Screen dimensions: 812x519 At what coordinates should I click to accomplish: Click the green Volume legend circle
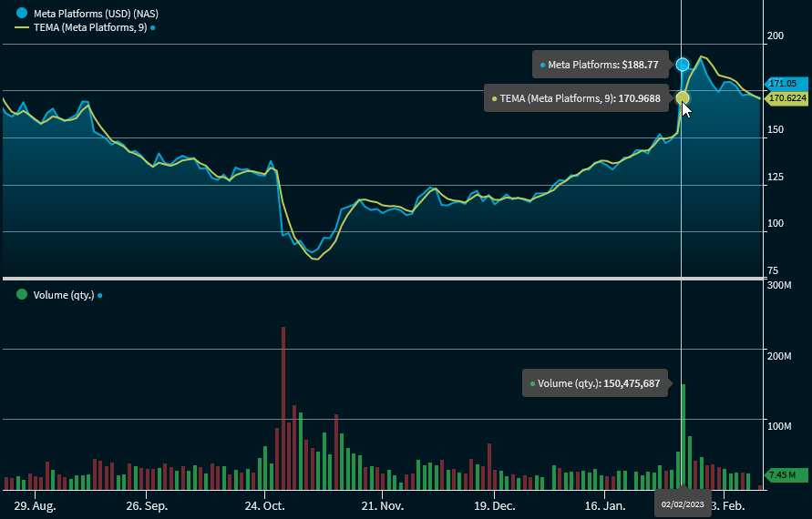[22, 294]
